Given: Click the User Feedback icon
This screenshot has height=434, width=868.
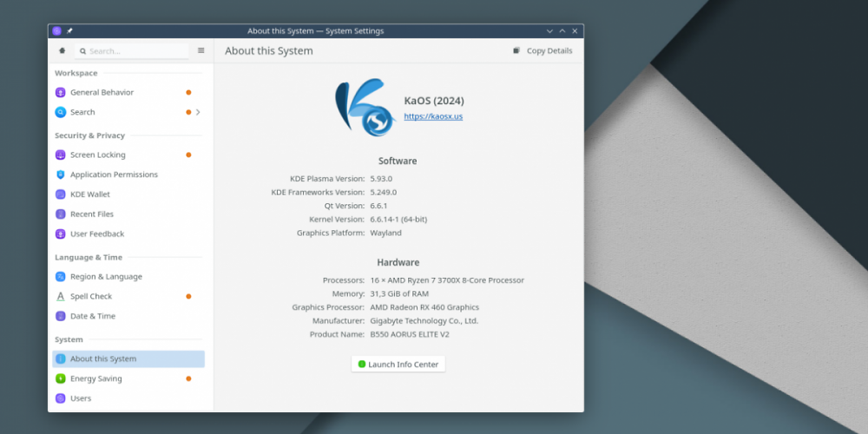Looking at the screenshot, I should coord(61,234).
